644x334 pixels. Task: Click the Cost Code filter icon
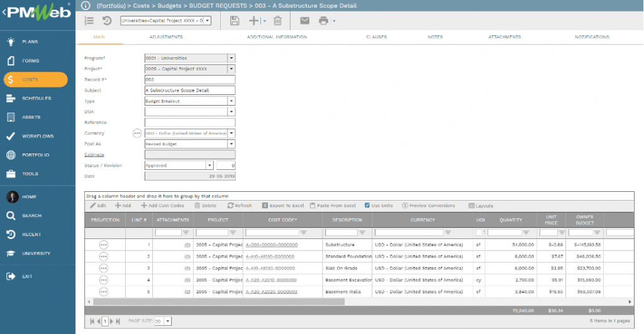coord(304,233)
